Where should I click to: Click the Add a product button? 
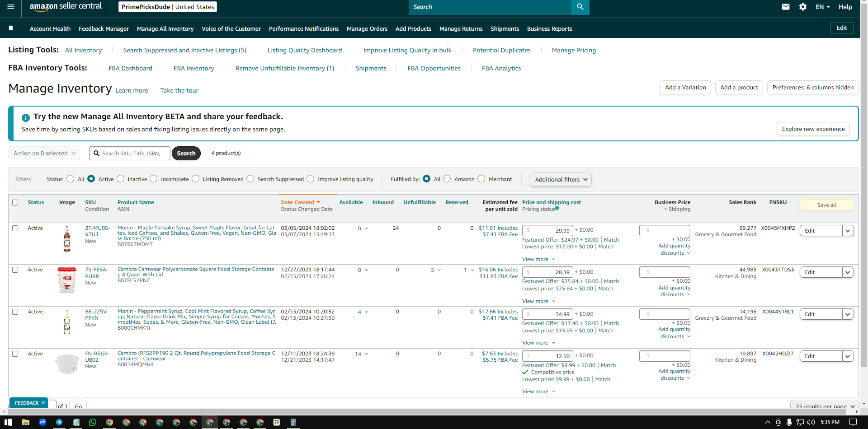739,88
